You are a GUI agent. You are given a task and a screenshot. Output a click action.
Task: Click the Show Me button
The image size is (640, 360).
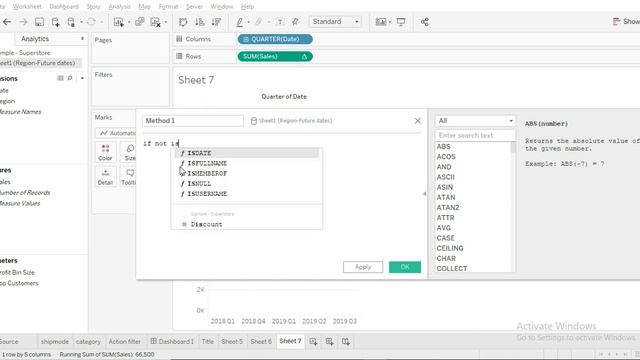626,22
